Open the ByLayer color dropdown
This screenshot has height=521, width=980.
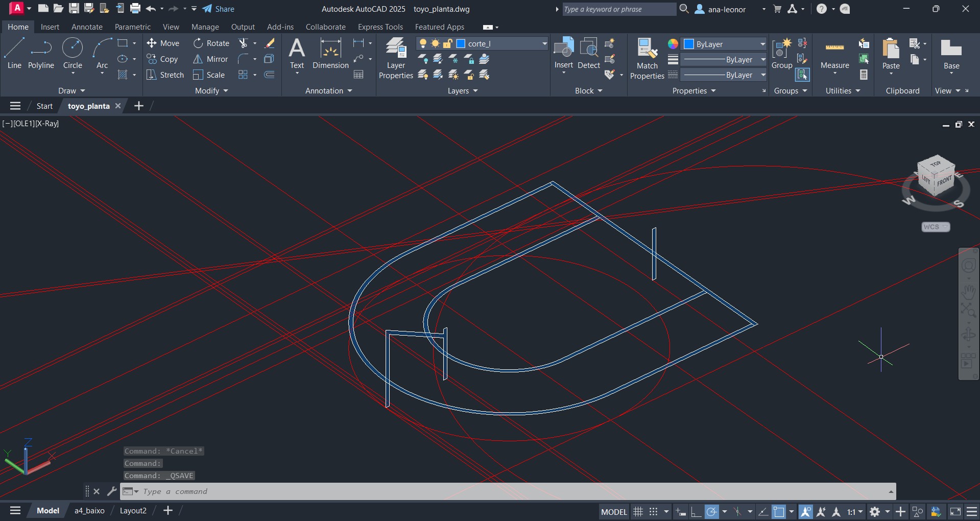tap(762, 44)
